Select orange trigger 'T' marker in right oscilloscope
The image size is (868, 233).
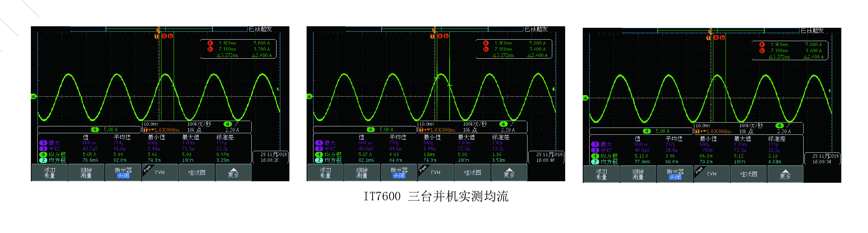[708, 38]
